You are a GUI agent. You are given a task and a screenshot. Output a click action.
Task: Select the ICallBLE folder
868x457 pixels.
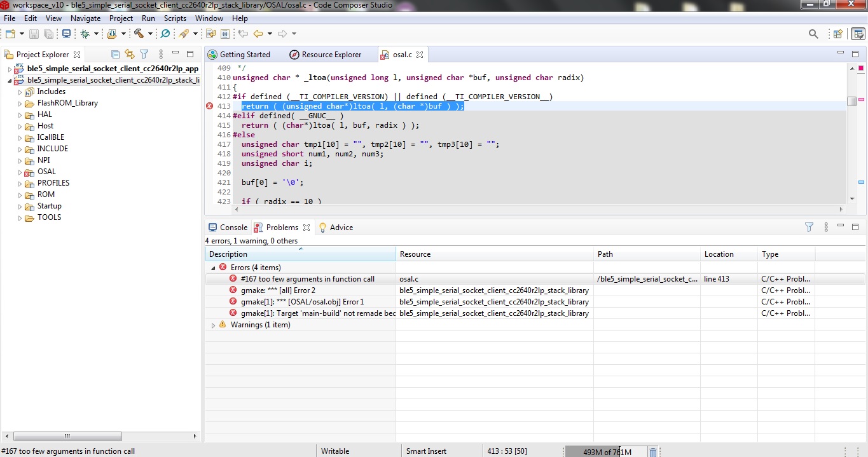[x=51, y=137]
